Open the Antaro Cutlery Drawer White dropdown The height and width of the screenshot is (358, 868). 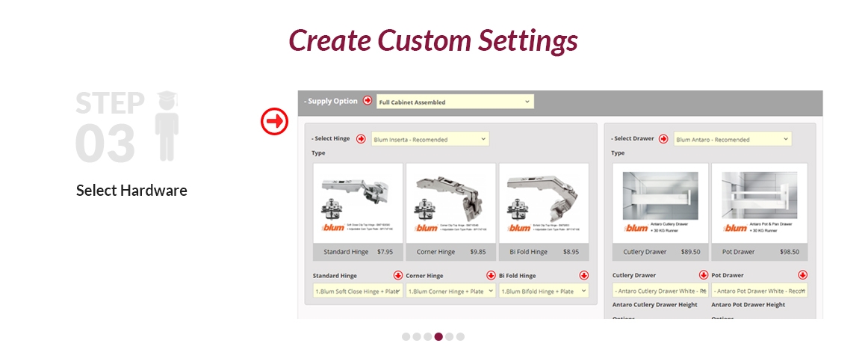click(x=660, y=291)
